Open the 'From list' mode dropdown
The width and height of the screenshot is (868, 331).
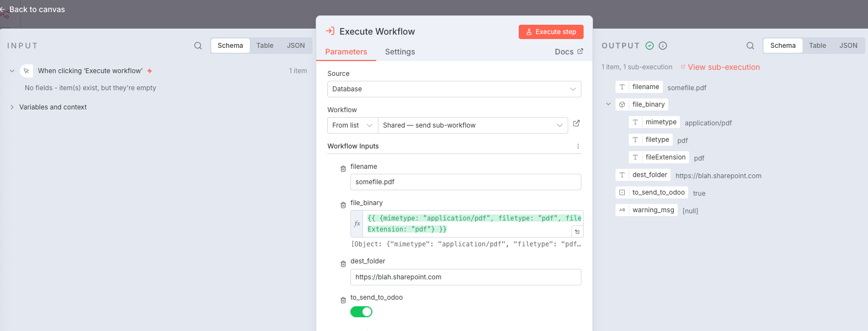[352, 125]
